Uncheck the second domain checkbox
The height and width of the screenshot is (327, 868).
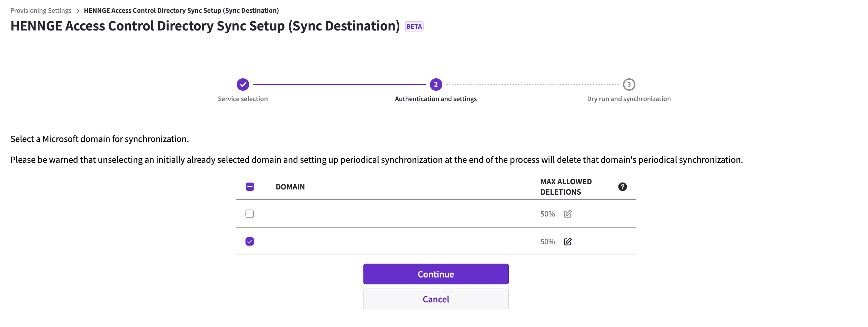(x=250, y=241)
